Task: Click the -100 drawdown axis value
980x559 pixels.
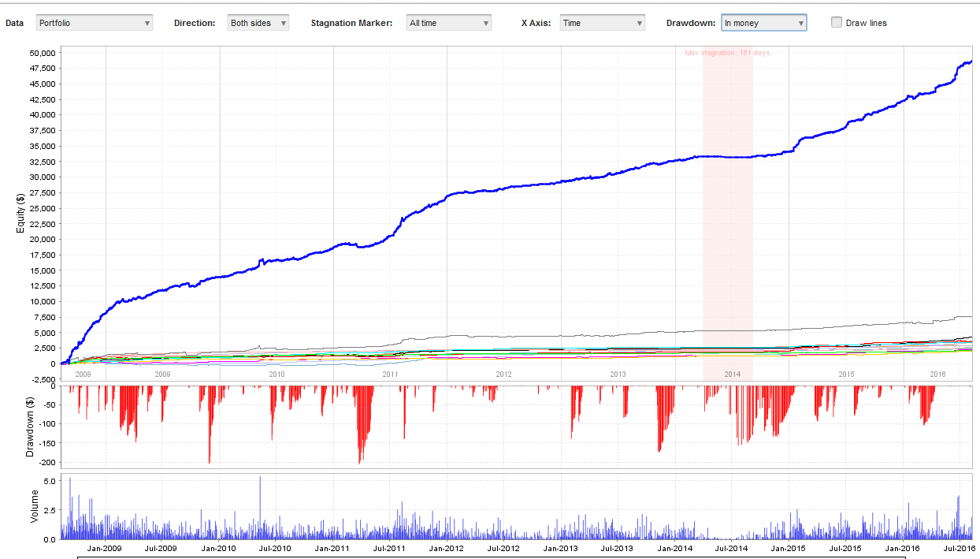Action: coord(47,424)
